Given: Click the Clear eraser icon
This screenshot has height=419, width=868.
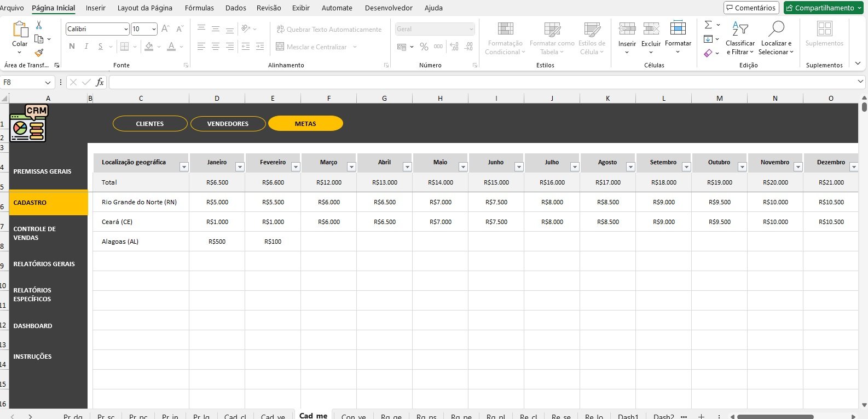Looking at the screenshot, I should coord(708,53).
